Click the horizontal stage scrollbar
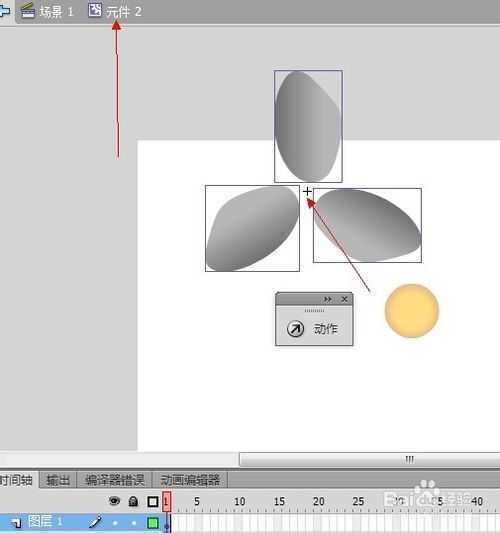Viewport: 500px width, 533px height. coord(369,460)
